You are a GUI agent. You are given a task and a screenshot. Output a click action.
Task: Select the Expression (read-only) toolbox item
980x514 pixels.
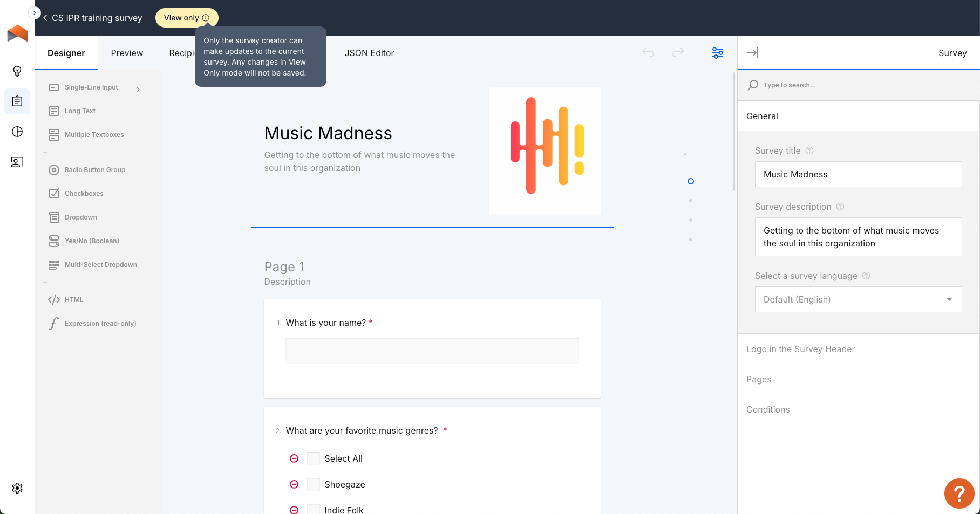tap(92, 324)
